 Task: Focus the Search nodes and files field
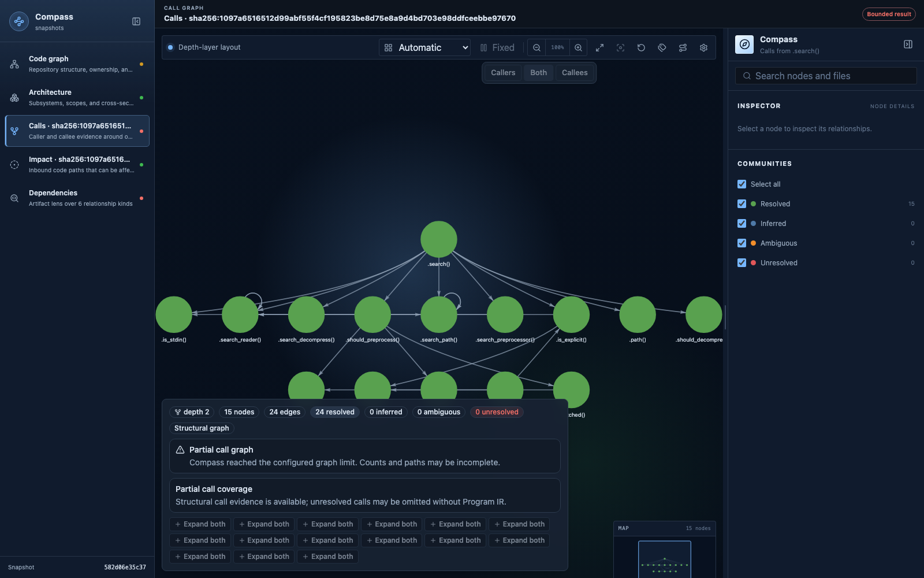click(826, 76)
